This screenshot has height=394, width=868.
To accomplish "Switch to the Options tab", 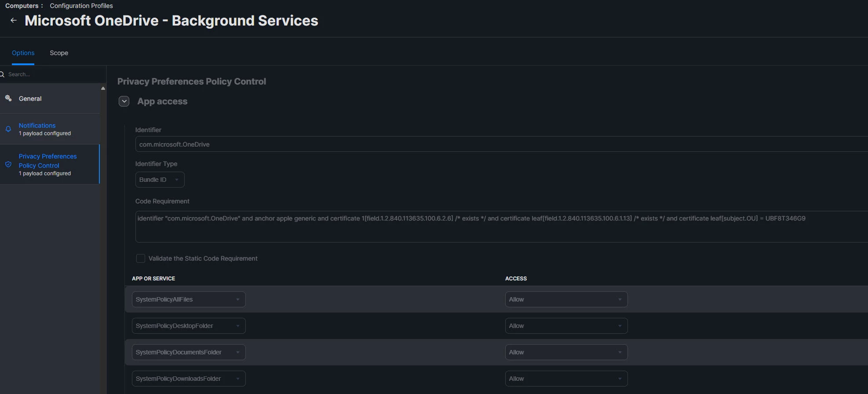I will (x=23, y=53).
